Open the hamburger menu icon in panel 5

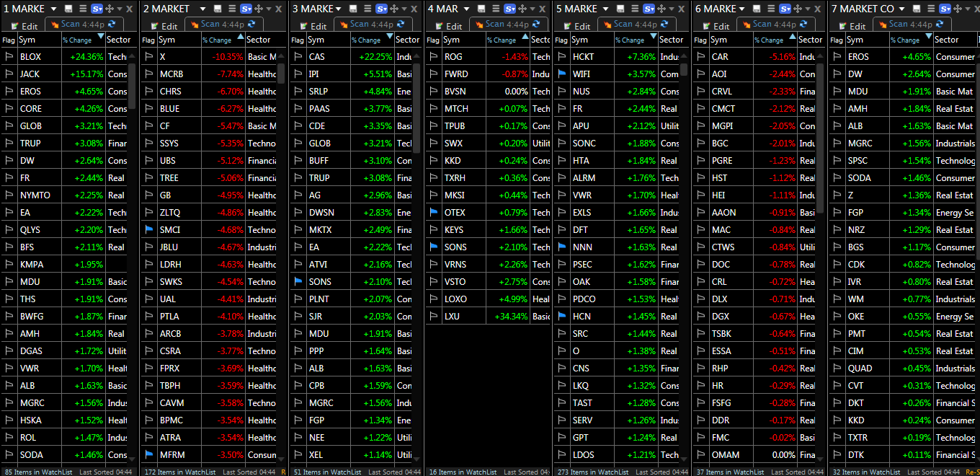(633, 9)
